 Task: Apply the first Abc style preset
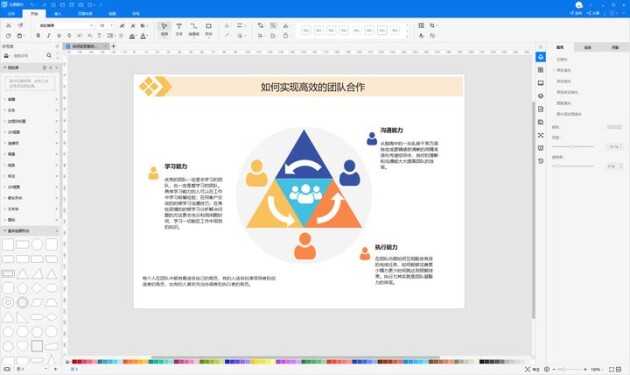point(306,30)
